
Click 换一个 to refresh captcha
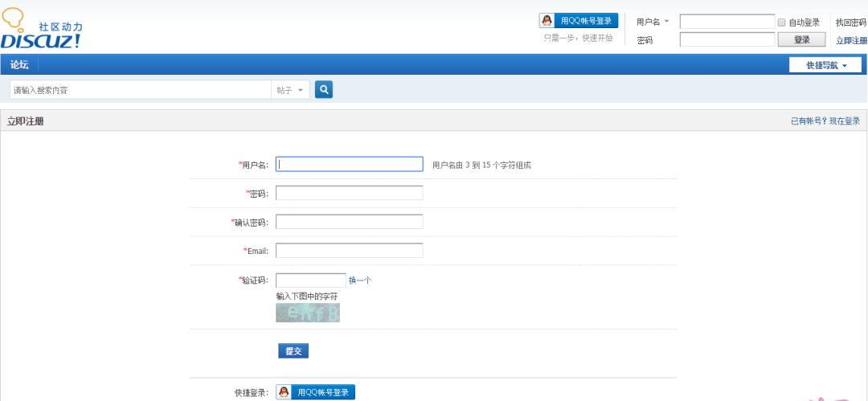click(359, 280)
